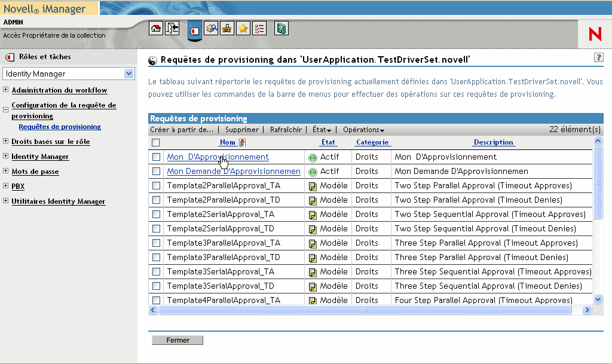
Task: Open the Opérations menu
Action: (x=363, y=130)
